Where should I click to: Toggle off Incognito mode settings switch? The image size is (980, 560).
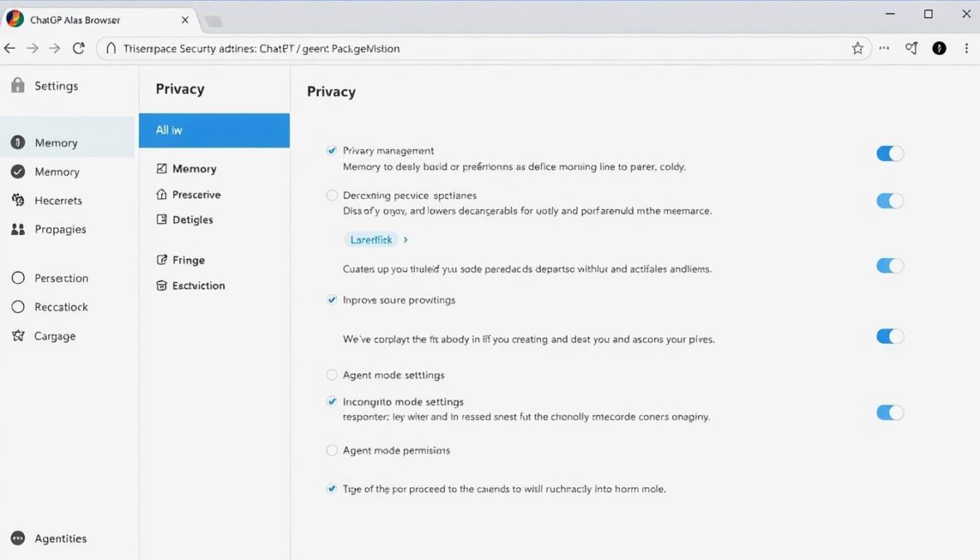[x=890, y=412]
